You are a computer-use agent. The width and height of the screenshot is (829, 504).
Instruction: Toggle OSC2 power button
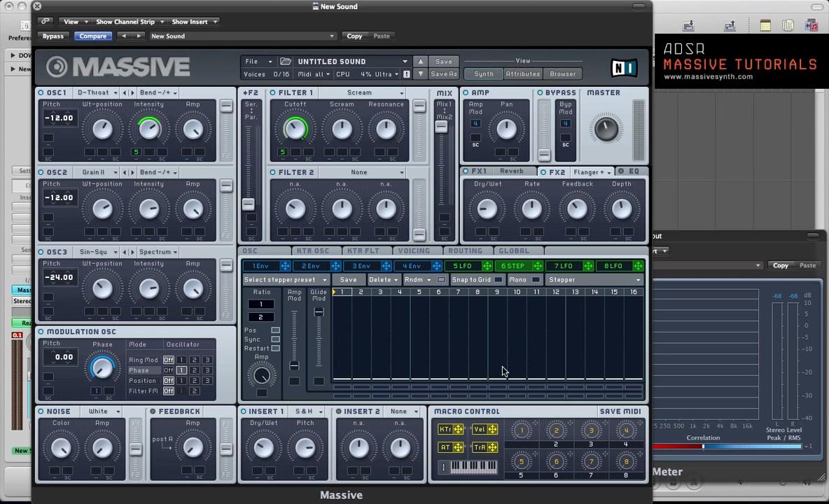coord(41,172)
